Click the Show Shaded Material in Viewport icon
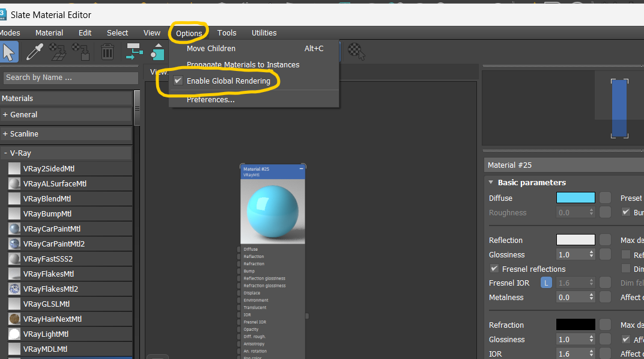Viewport: 644px width, 359px height. 157,52
